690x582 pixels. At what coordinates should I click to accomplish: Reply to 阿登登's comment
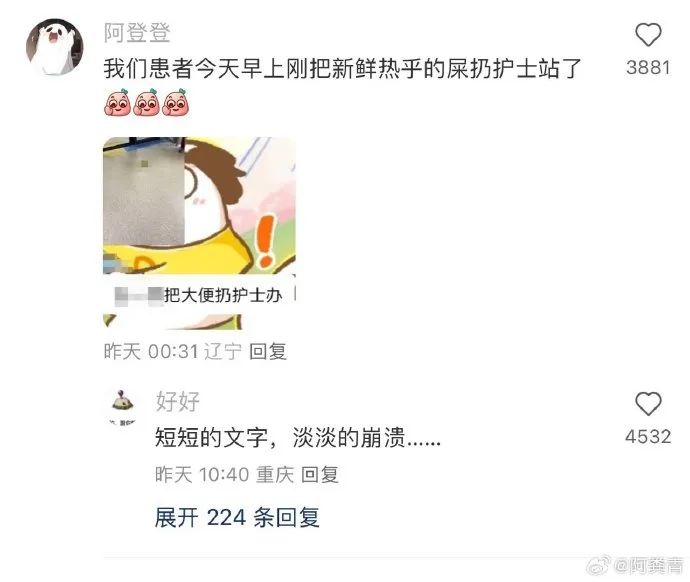[268, 351]
